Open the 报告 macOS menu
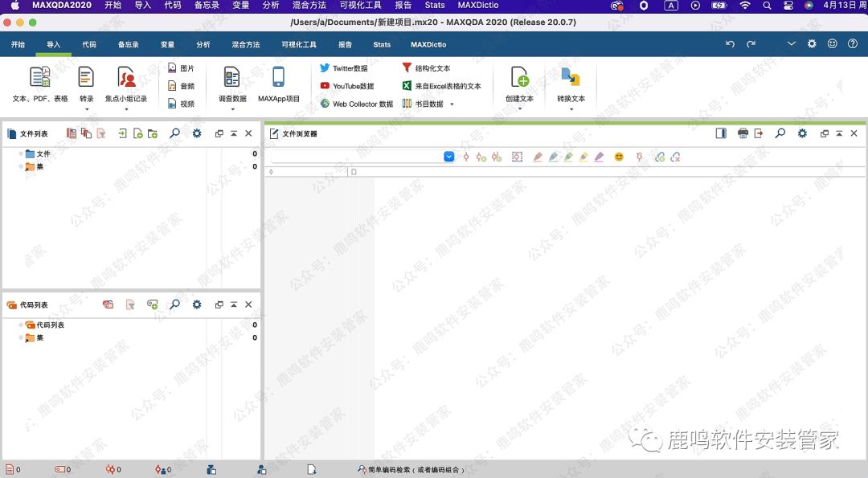 click(x=403, y=5)
